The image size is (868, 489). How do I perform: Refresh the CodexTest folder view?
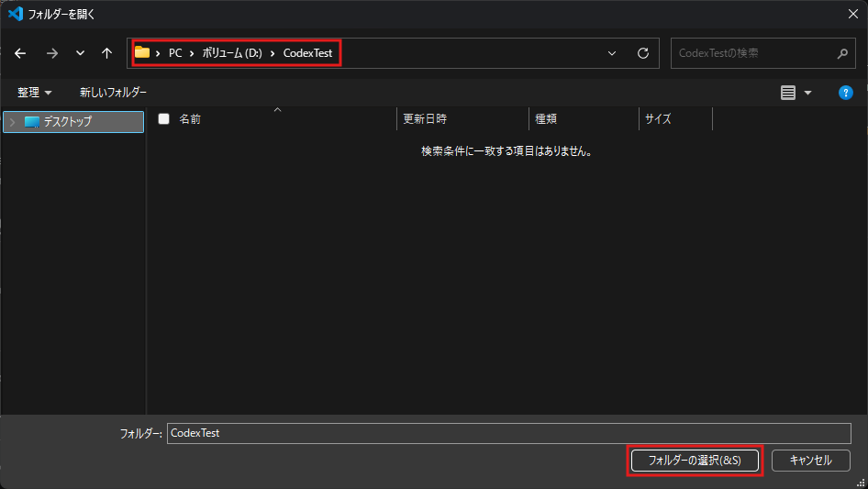(x=643, y=53)
